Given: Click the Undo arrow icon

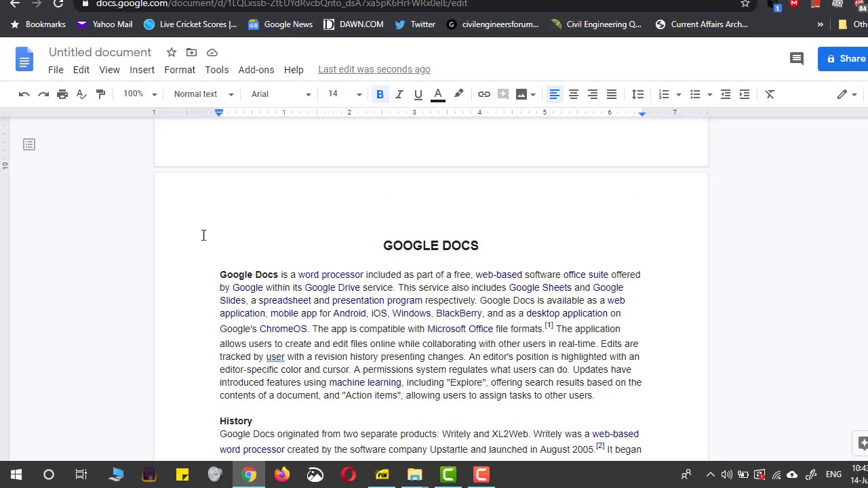Looking at the screenshot, I should [24, 94].
